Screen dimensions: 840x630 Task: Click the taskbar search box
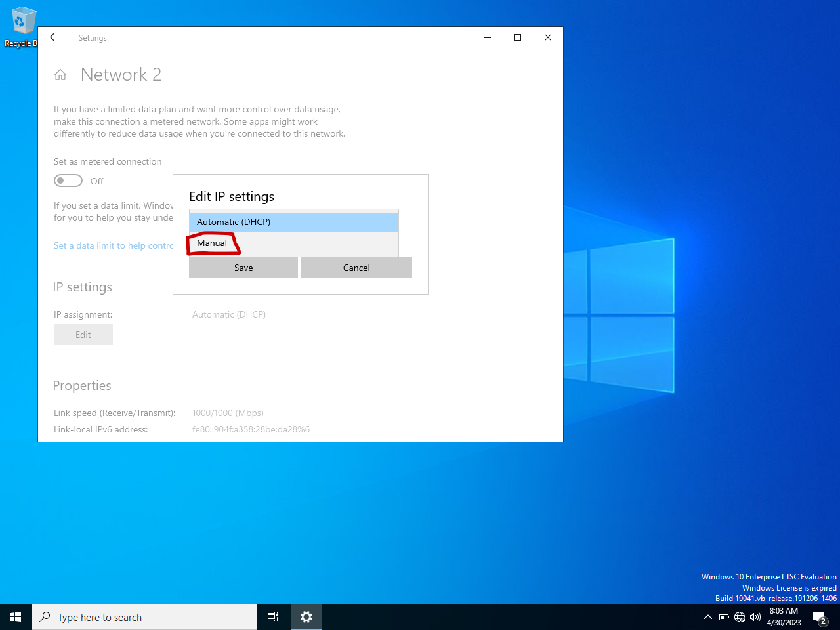(x=144, y=617)
